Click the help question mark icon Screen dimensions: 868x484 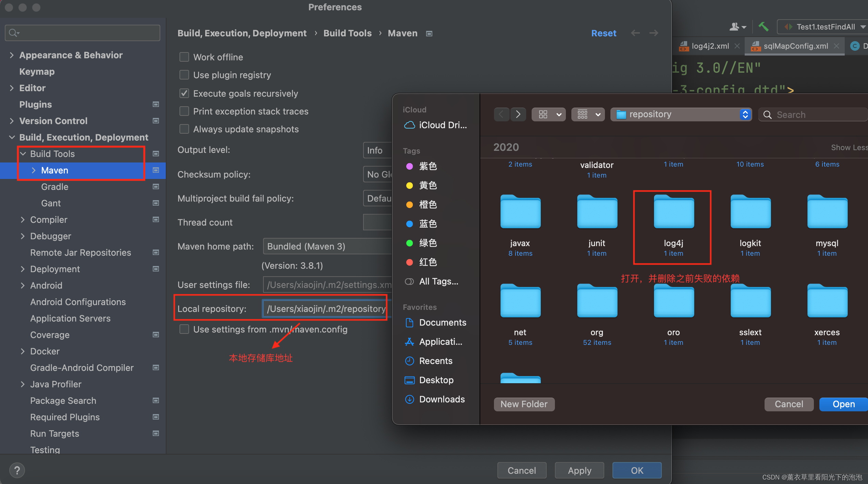pyautogui.click(x=16, y=470)
